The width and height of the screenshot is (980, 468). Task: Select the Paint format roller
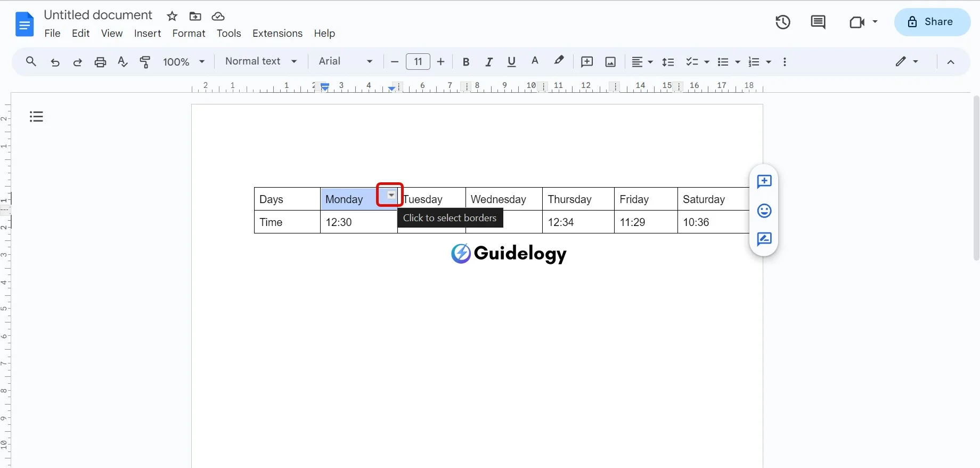(x=145, y=62)
